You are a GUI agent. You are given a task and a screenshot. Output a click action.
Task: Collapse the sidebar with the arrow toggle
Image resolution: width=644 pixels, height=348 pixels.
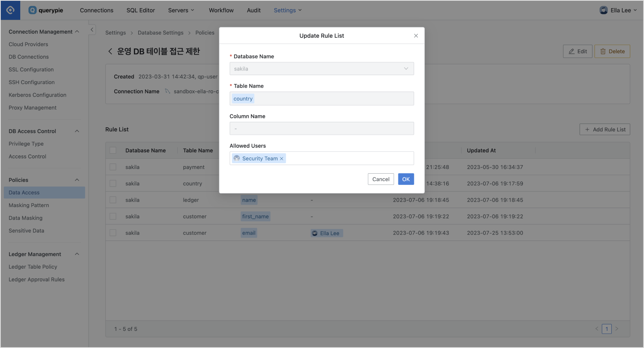click(92, 30)
